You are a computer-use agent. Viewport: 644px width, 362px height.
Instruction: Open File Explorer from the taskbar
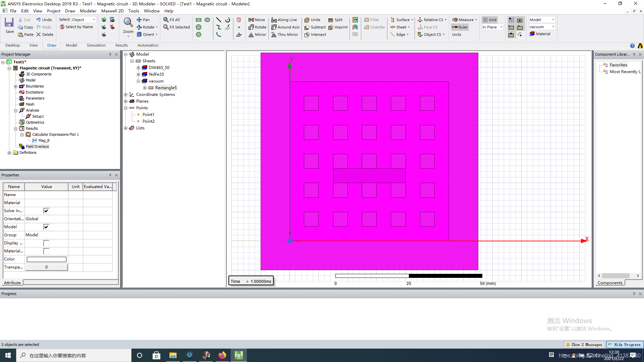(x=173, y=355)
